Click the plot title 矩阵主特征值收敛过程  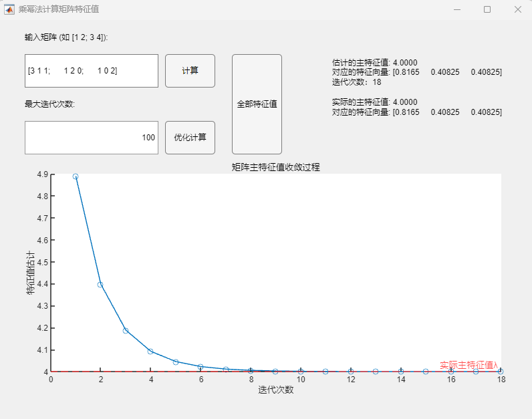[275, 167]
